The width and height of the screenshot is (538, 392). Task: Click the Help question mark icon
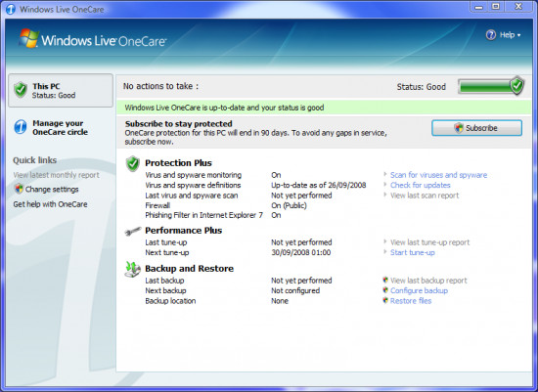pos(491,35)
